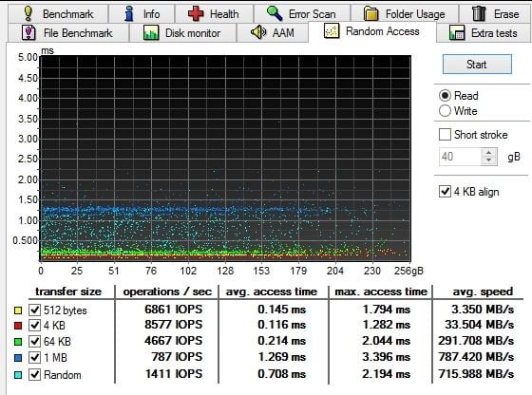Click the red cross Health icon
Viewport: 532px width, 395px height.
pyautogui.click(x=196, y=14)
